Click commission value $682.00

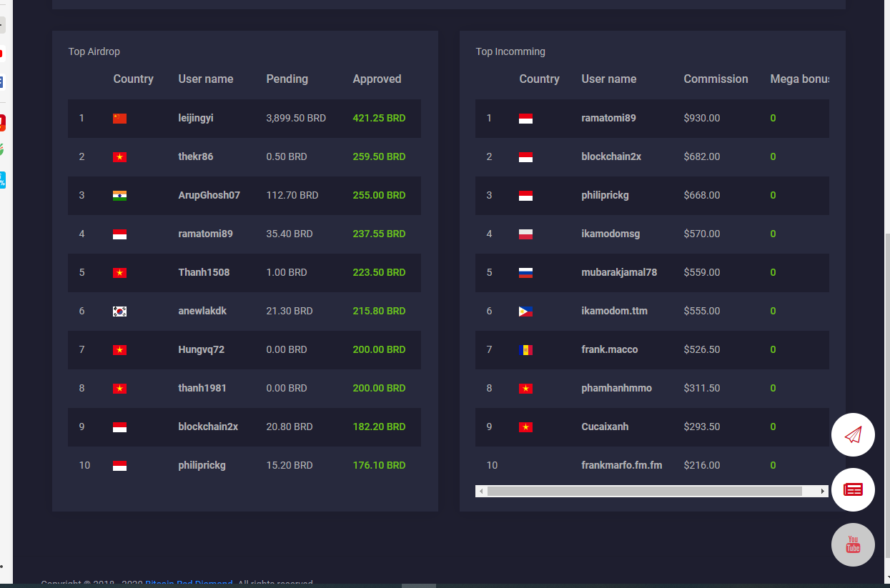coord(702,156)
